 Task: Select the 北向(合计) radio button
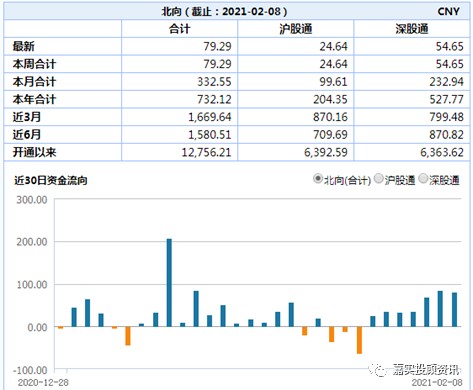tap(318, 179)
